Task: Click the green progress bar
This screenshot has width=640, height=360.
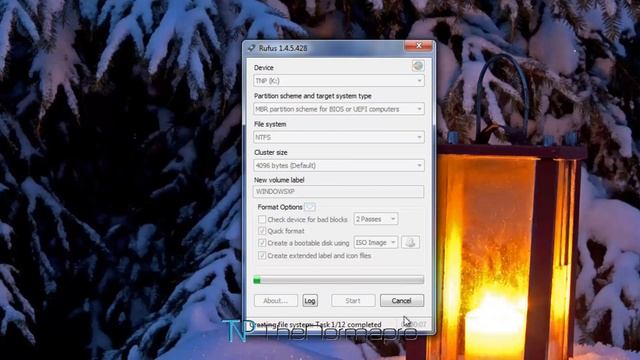Action: pyautogui.click(x=338, y=280)
